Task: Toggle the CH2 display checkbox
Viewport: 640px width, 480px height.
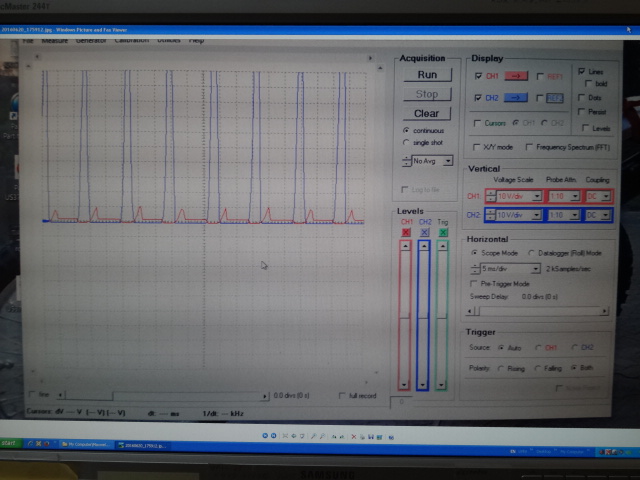Action: pos(478,98)
